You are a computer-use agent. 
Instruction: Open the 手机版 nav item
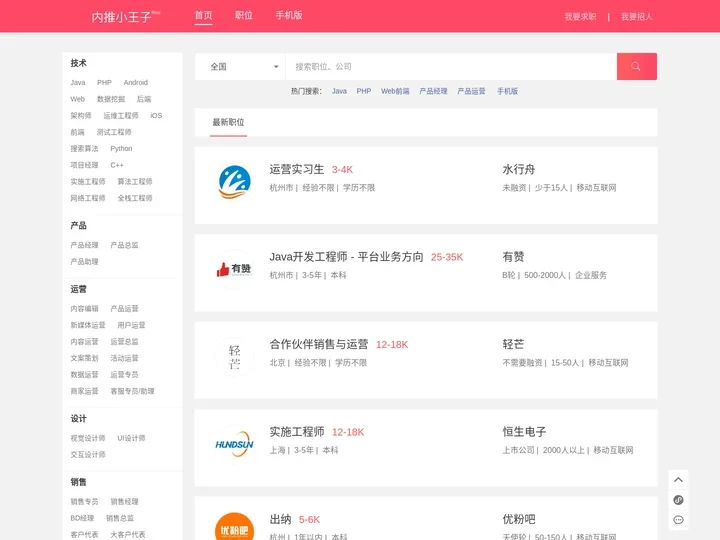289,15
